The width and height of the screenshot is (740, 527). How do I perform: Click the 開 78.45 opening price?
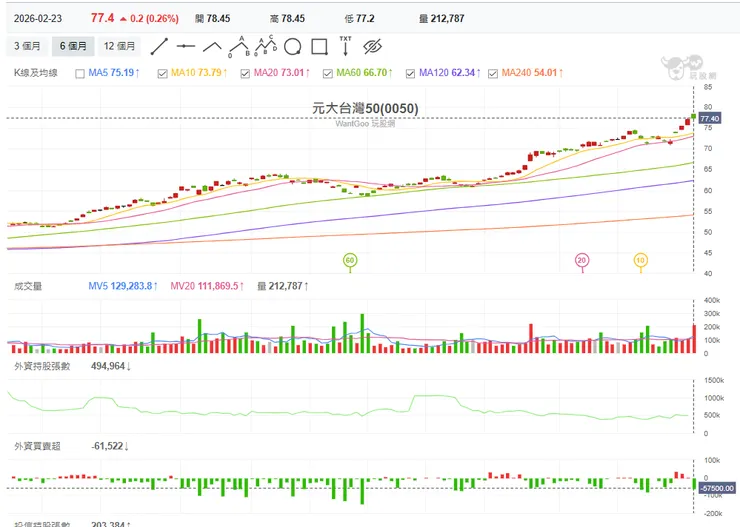[212, 19]
